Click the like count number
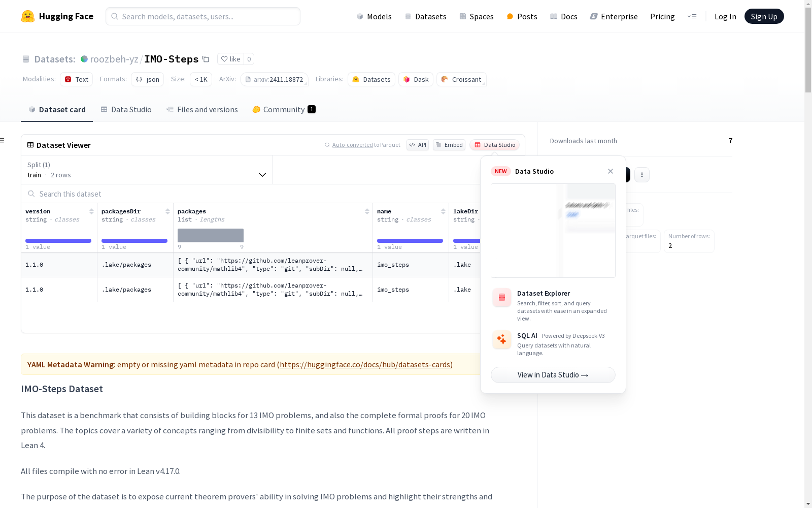Screen dimensions: 812x508 pos(249,59)
